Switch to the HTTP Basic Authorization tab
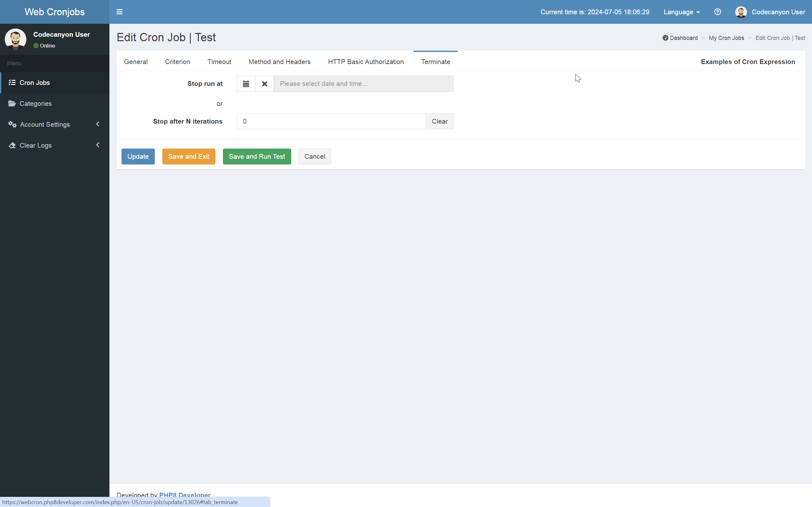Screen dimensions: 812x507 (x=365, y=61)
